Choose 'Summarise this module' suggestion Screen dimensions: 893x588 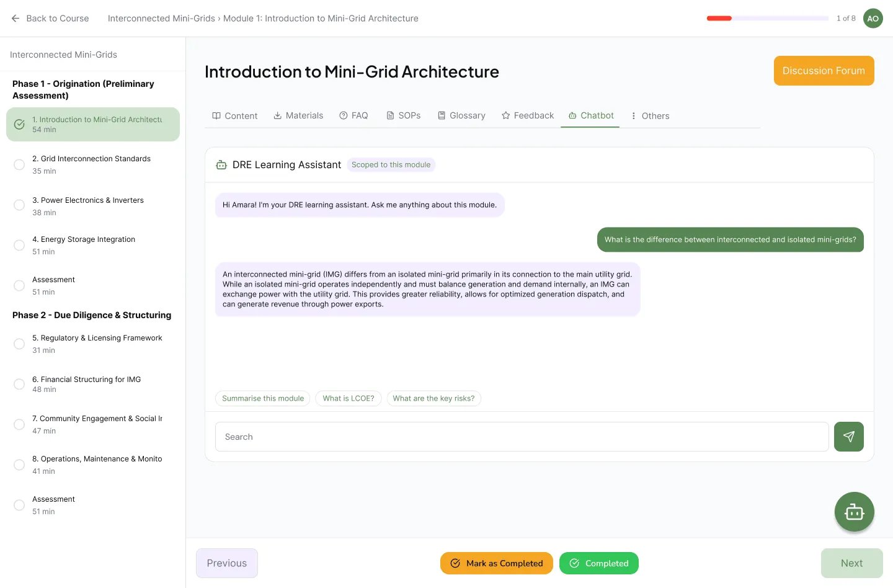point(263,398)
